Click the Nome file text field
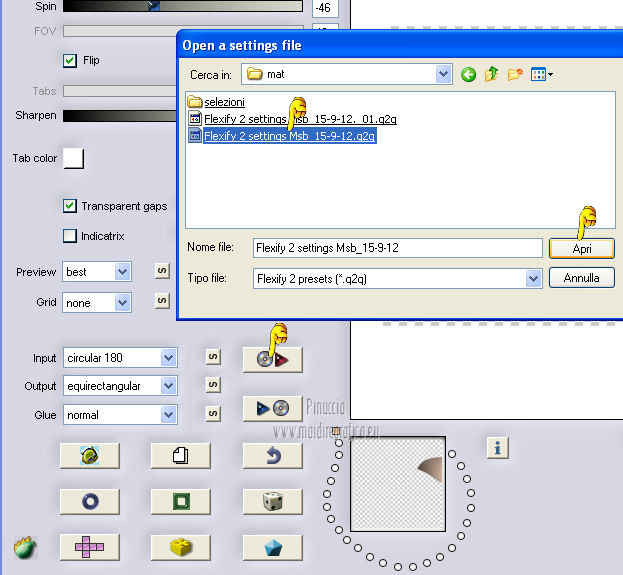The height and width of the screenshot is (575, 623). click(x=398, y=248)
